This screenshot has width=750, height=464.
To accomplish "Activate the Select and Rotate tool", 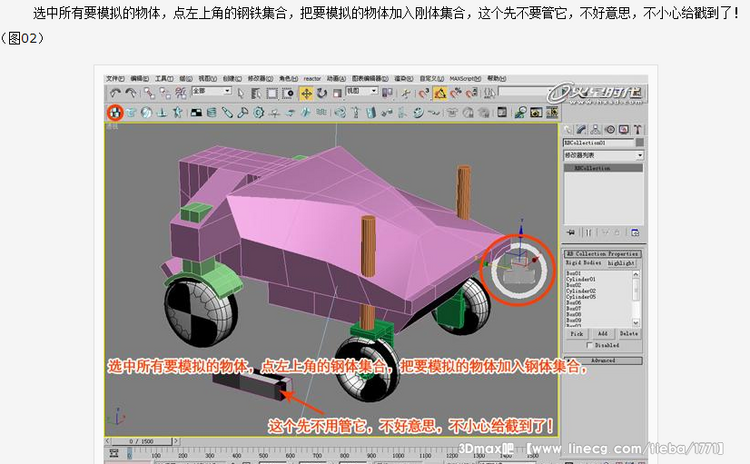I will (322, 93).
